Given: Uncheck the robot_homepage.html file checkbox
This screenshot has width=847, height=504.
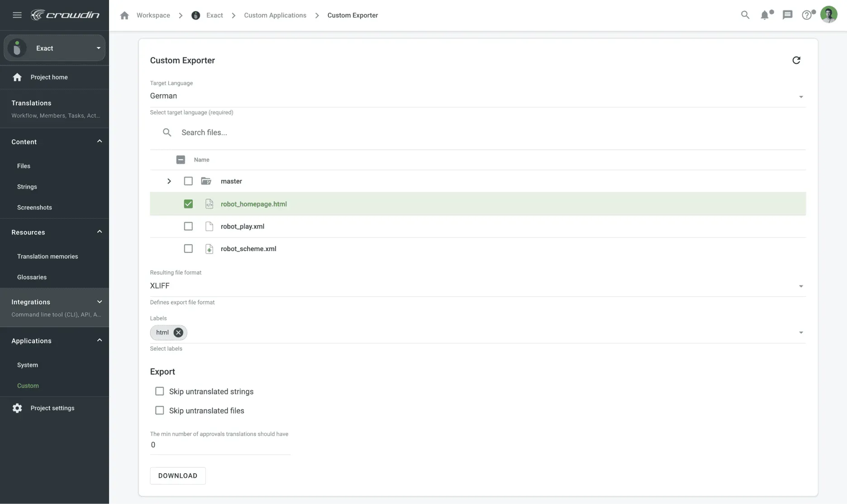Looking at the screenshot, I should [188, 204].
